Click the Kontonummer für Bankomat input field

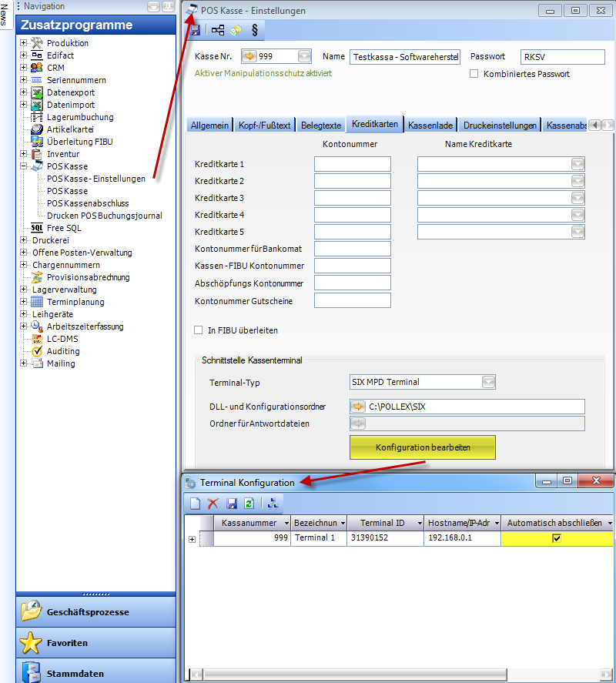click(352, 249)
